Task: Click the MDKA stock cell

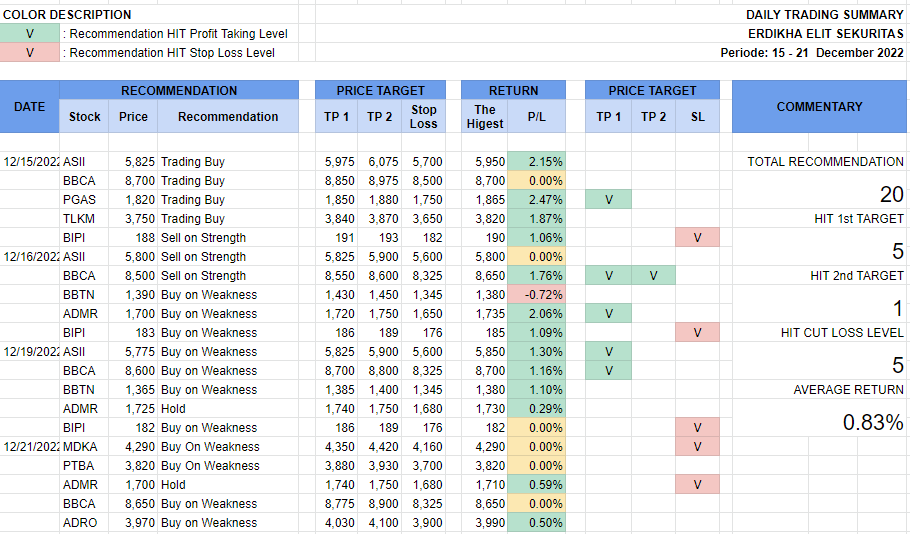Action: (80, 447)
